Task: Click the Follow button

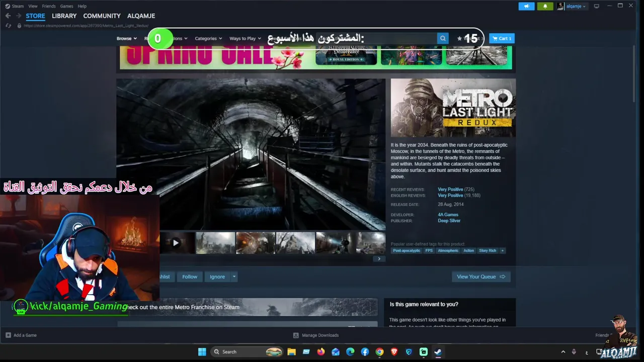Action: tap(190, 277)
